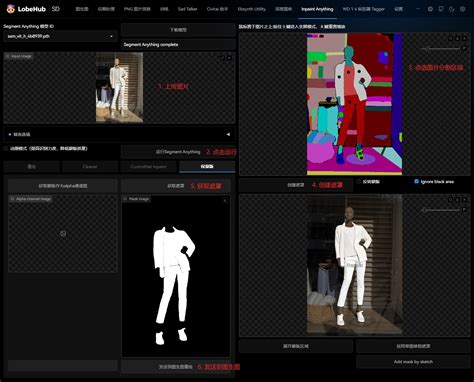Tick the invert mask checkbox beside Ignore black area
Viewport: 474px width, 382px height.
pyautogui.click(x=359, y=181)
